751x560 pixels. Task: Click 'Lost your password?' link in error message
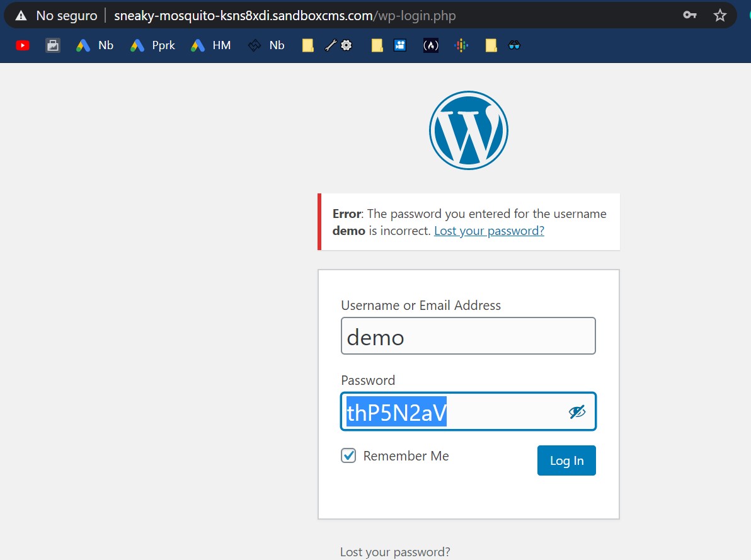click(x=489, y=231)
